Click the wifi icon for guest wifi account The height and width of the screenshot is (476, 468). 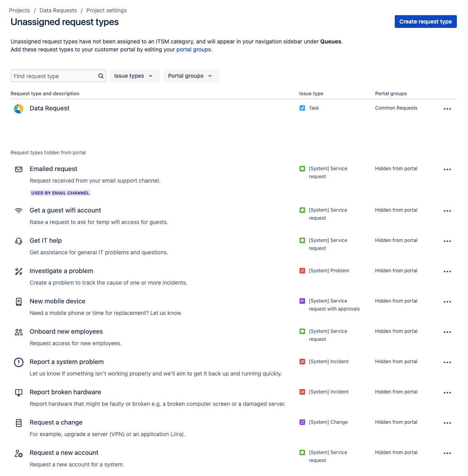[x=18, y=210]
